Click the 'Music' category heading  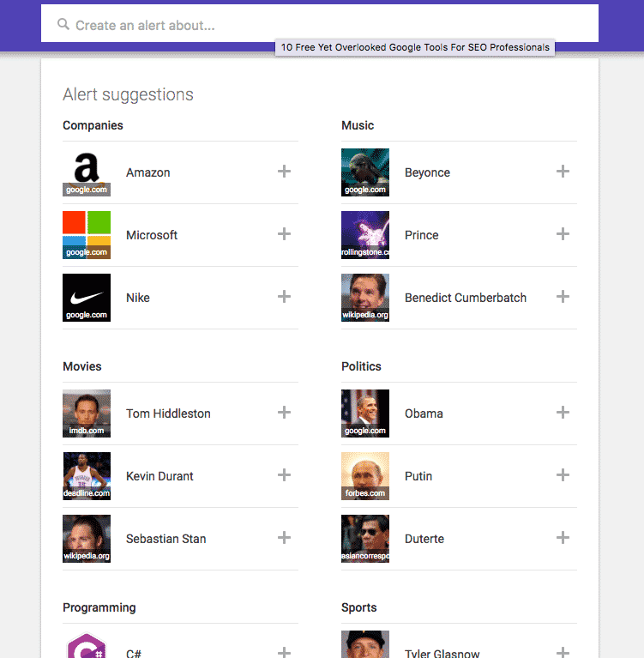point(358,125)
